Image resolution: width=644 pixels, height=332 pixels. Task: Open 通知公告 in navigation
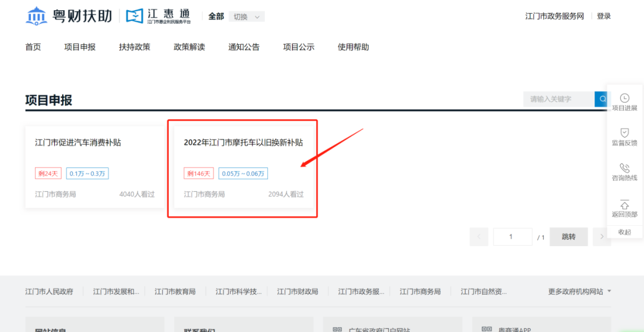244,47
